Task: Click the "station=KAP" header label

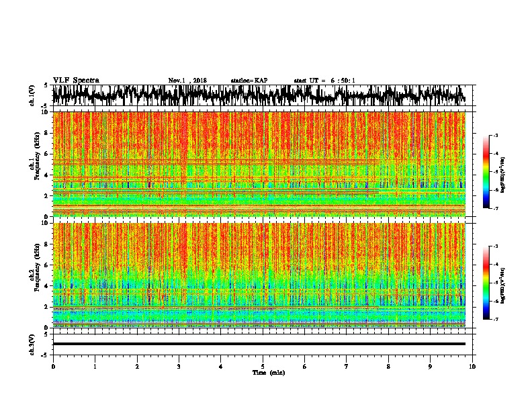Action: click(x=249, y=81)
